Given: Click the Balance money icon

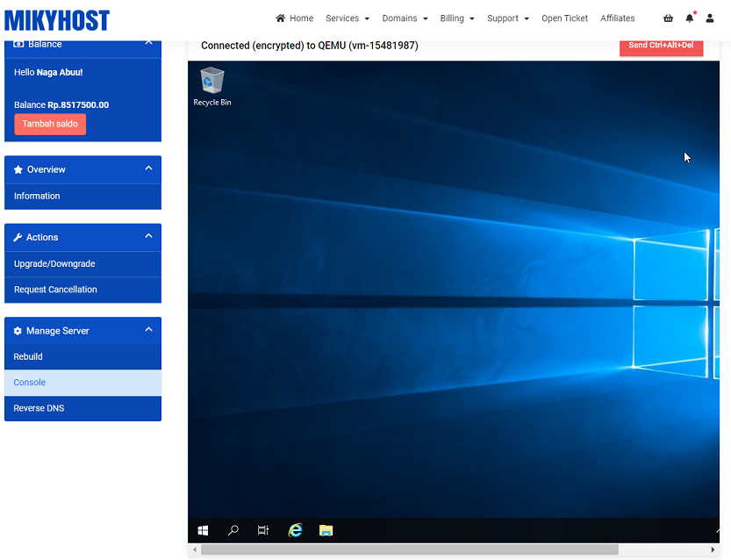Looking at the screenshot, I should click(18, 44).
